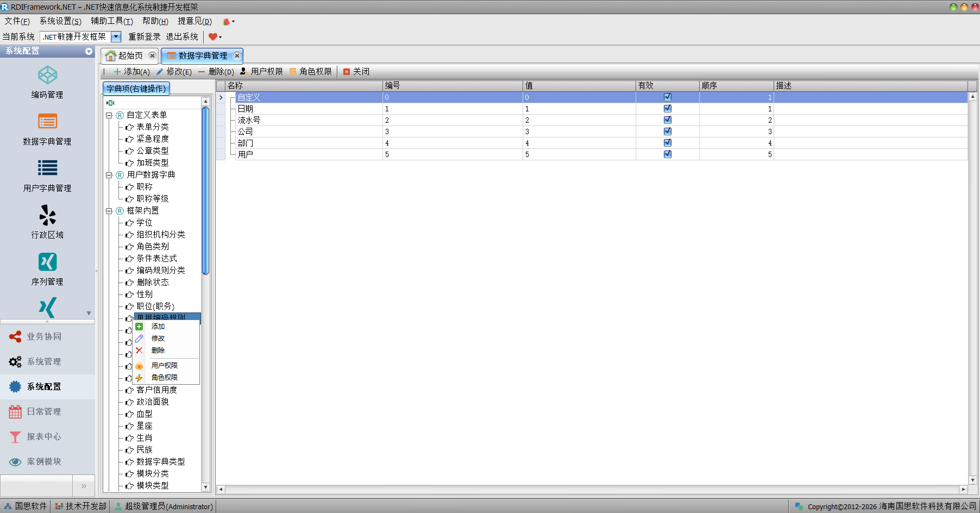
Task: Collapse the 自定义表单 tree node
Action: click(x=109, y=115)
